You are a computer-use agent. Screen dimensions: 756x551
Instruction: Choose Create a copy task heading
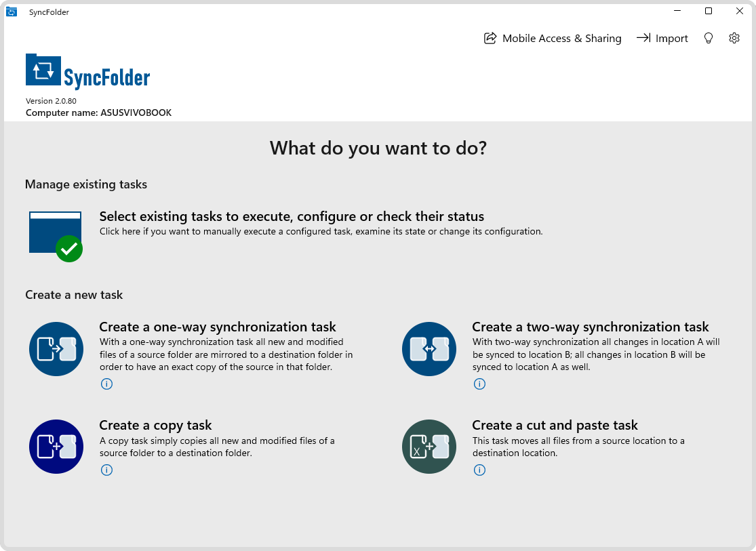(155, 425)
